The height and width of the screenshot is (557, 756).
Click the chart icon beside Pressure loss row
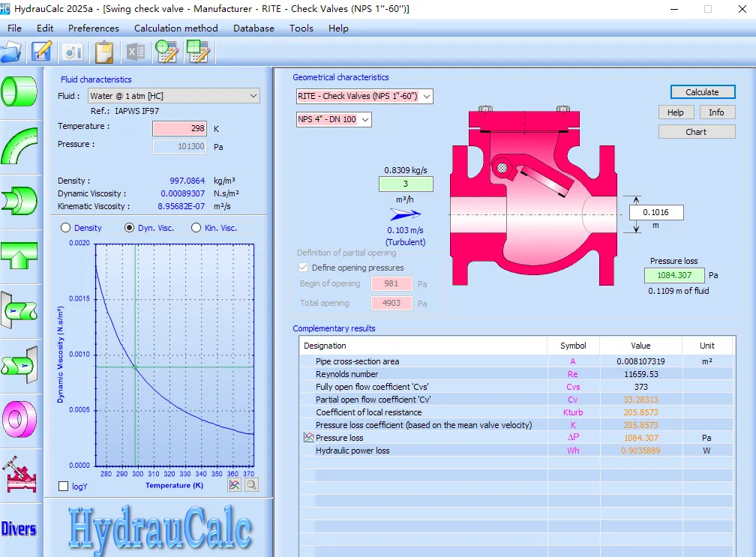(309, 438)
